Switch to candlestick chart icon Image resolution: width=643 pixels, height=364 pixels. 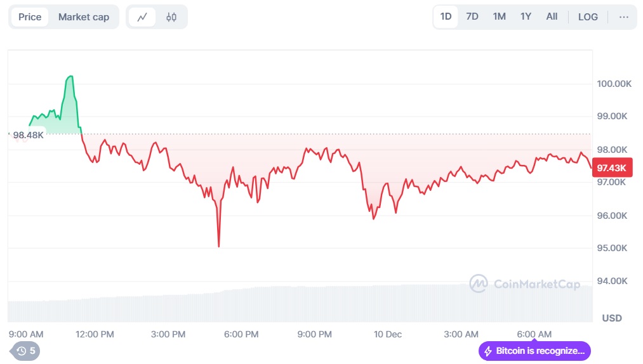click(171, 17)
